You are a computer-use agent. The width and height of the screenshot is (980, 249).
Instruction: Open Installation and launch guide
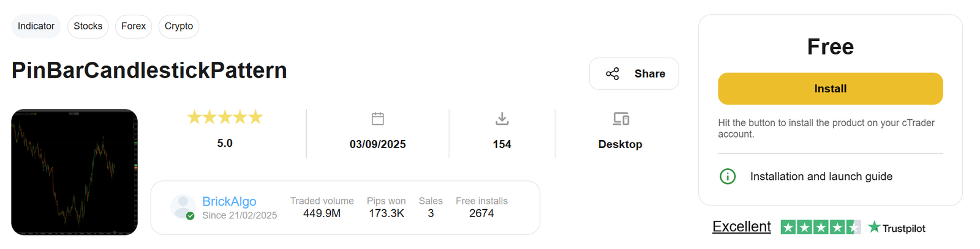821,177
